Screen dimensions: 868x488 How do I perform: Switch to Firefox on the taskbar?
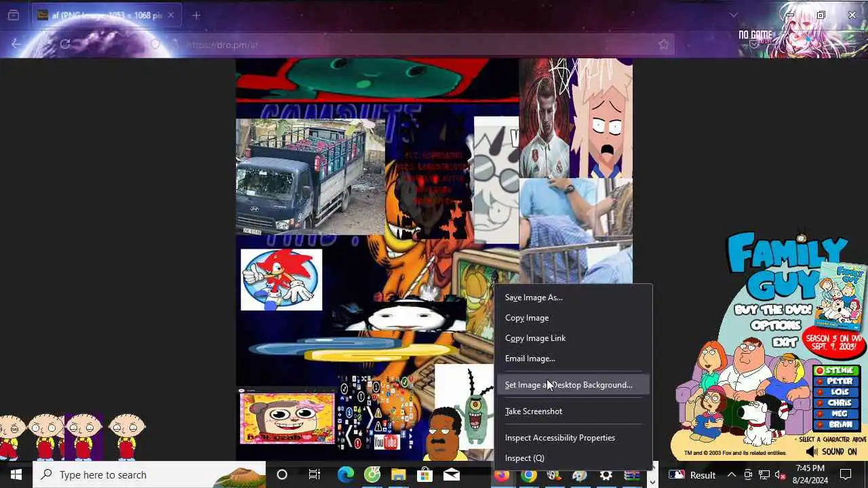tap(502, 475)
